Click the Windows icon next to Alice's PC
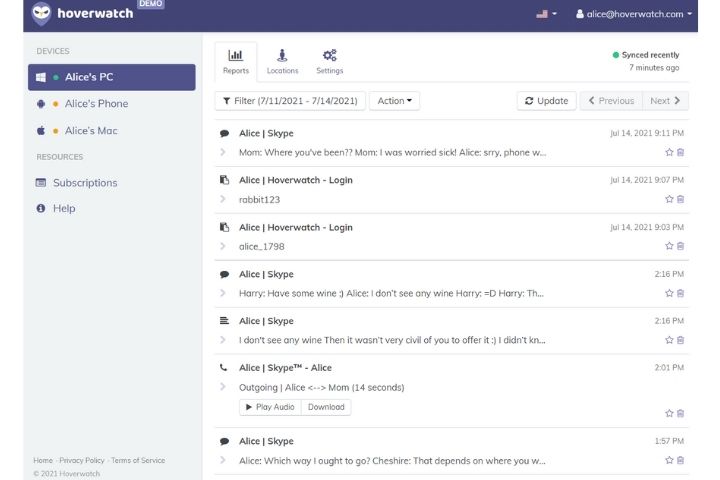Viewport: 720px width, 480px height. coord(41,77)
